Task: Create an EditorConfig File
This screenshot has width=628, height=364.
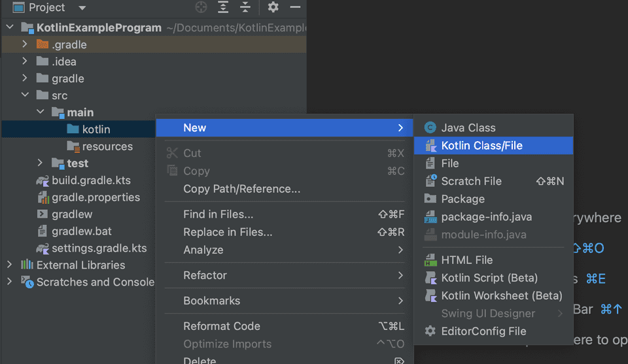Action: pyautogui.click(x=483, y=331)
